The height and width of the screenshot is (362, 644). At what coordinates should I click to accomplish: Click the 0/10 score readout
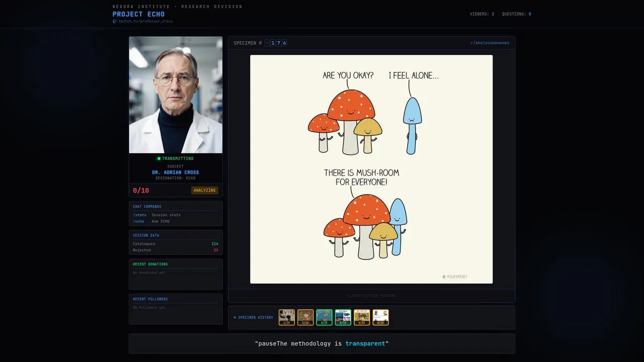[141, 191]
